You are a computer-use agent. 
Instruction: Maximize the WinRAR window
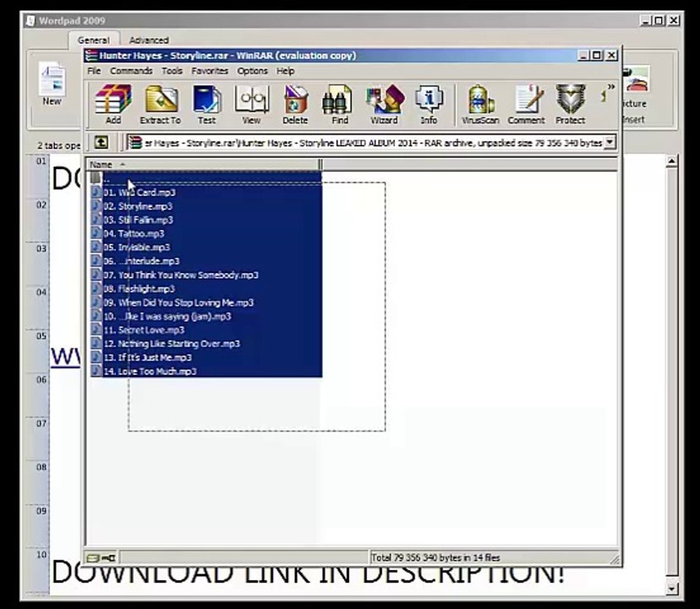click(x=597, y=56)
